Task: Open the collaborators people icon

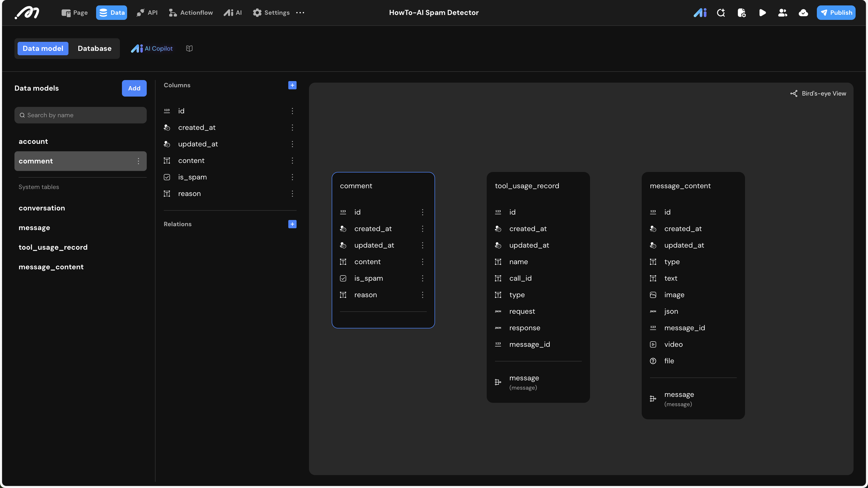Action: (x=782, y=12)
